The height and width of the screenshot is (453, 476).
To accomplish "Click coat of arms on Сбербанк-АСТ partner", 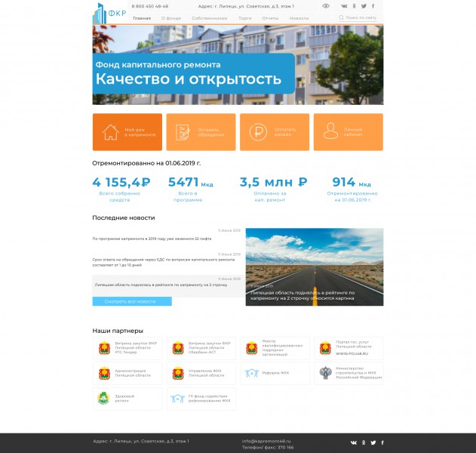I will click(178, 348).
